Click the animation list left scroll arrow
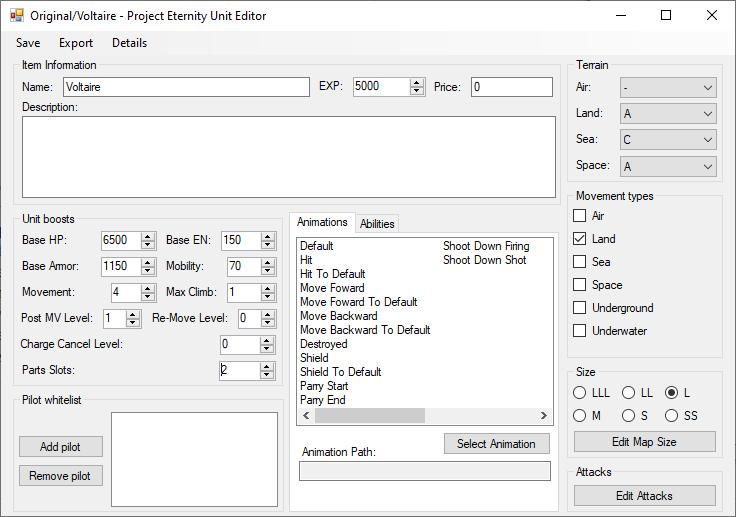The width and height of the screenshot is (736, 517). point(306,416)
